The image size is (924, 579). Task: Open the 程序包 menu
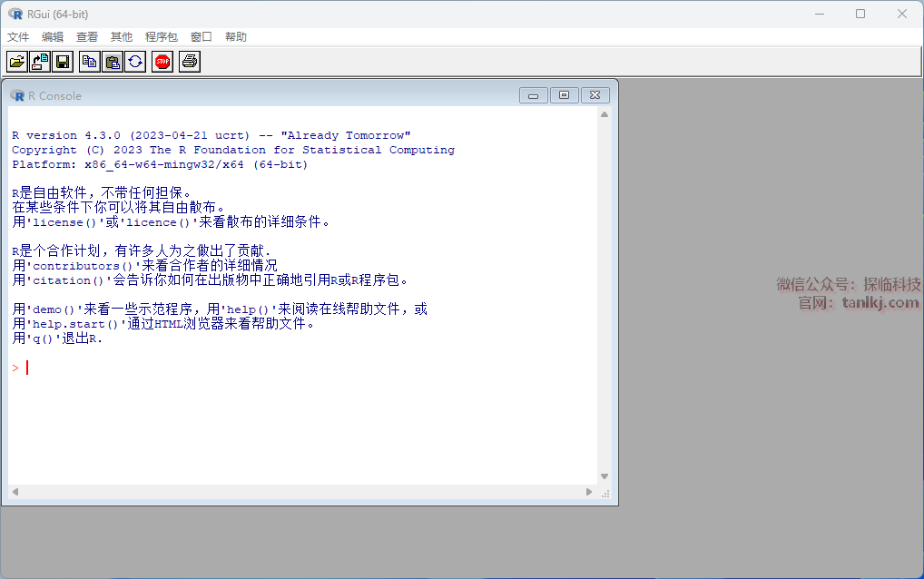pyautogui.click(x=162, y=36)
